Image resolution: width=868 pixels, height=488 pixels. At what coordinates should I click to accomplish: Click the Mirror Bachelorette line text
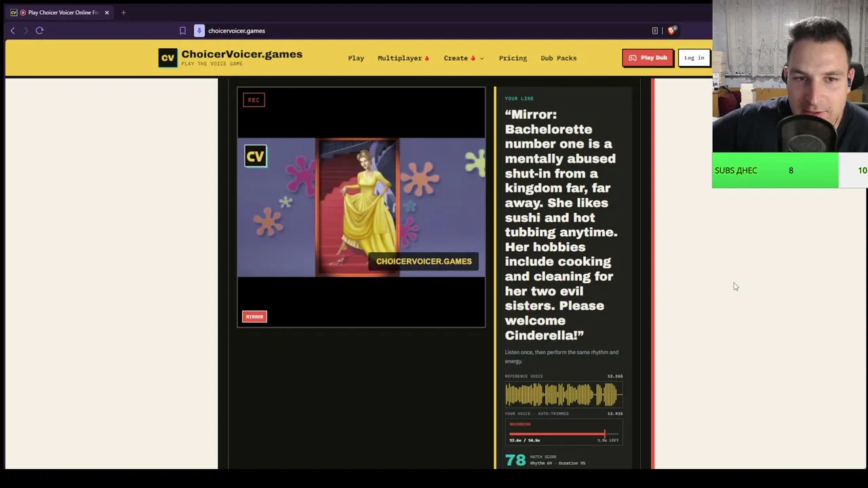point(561,225)
